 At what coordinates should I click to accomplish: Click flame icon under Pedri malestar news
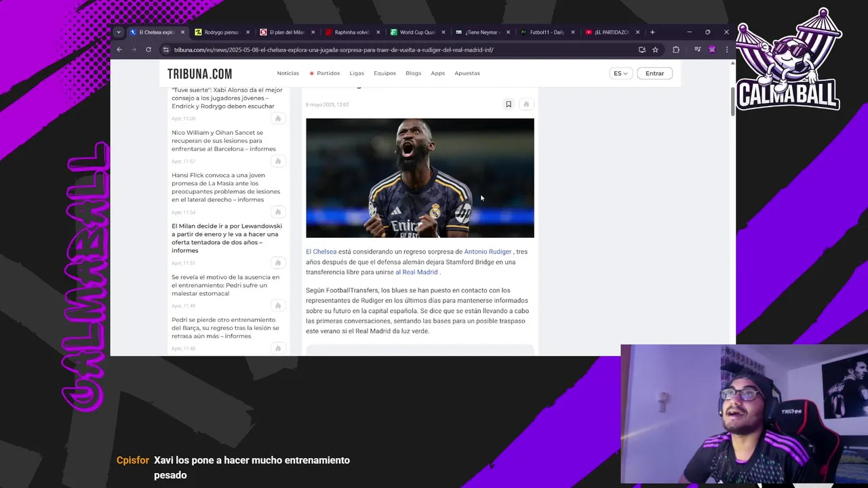[x=277, y=306]
